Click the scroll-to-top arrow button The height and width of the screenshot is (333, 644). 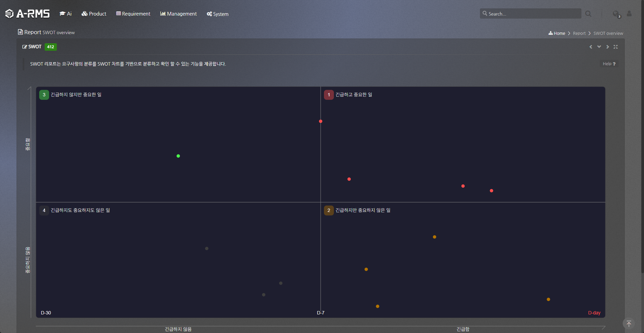628,324
